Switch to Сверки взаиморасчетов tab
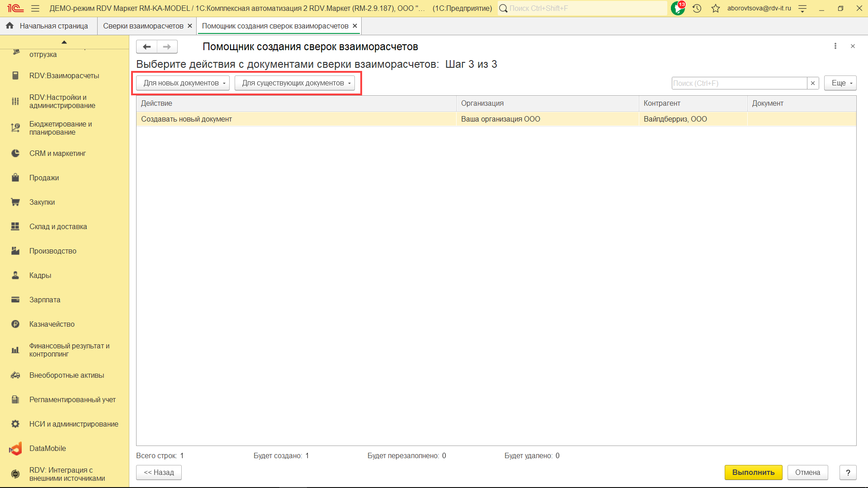The height and width of the screenshot is (488, 868). pos(143,26)
